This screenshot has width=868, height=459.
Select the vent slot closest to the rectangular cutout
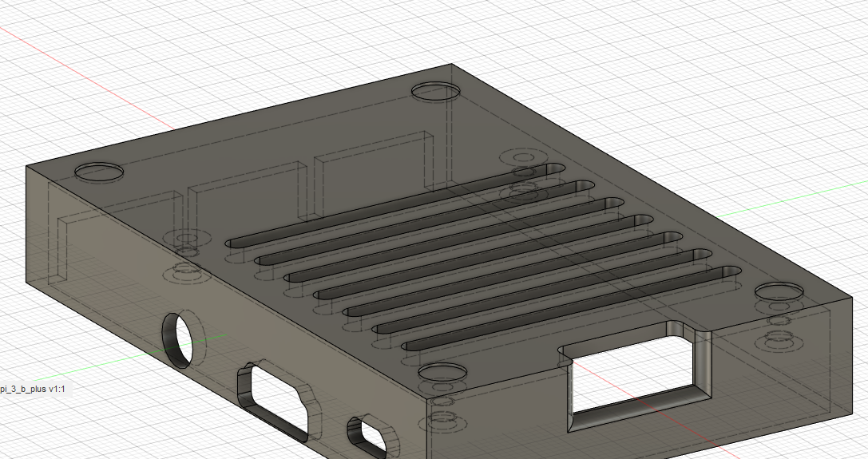(571, 309)
